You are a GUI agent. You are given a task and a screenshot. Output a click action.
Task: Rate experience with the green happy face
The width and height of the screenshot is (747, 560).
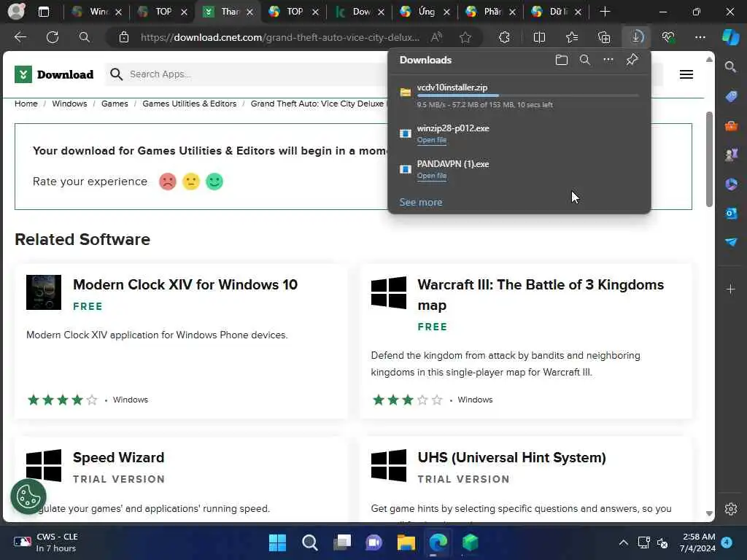coord(214,182)
